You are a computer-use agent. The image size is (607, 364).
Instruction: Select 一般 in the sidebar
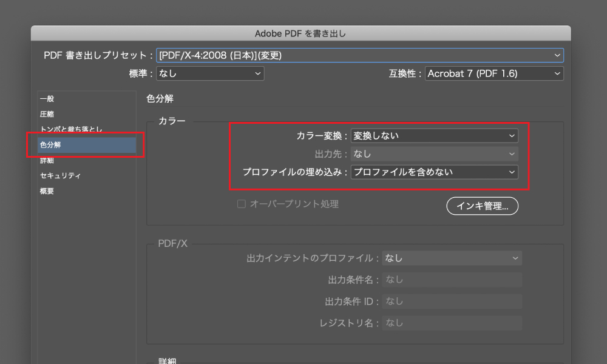click(47, 99)
